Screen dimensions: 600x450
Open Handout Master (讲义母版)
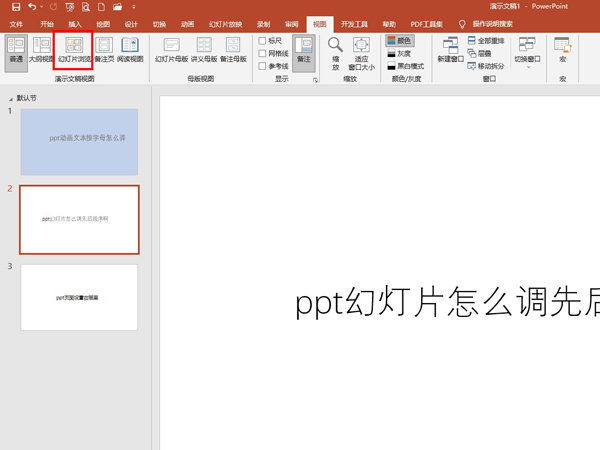click(204, 49)
